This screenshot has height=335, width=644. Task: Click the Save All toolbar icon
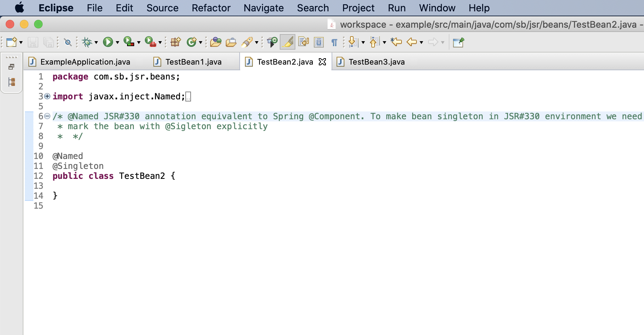(x=48, y=42)
